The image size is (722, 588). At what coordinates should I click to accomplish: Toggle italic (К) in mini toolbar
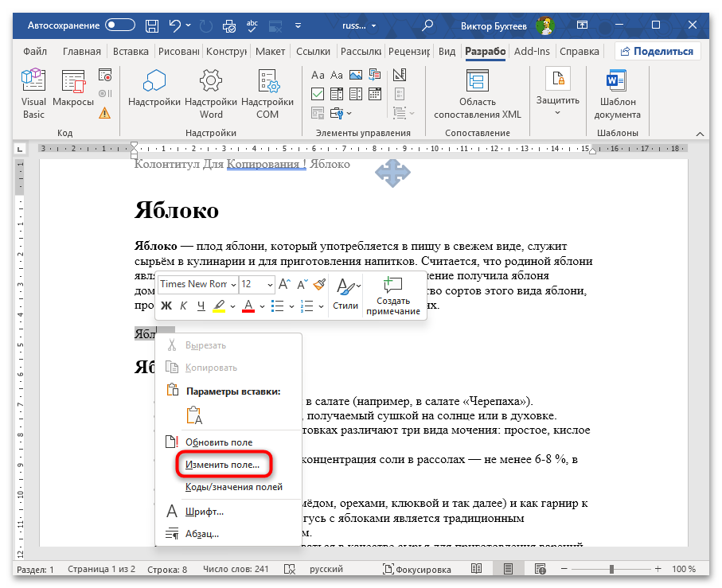(x=183, y=306)
